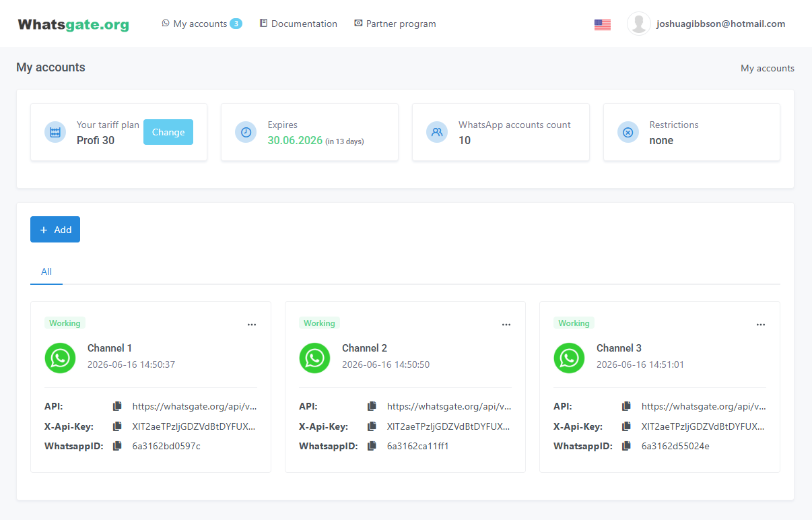Image resolution: width=812 pixels, height=520 pixels.
Task: Click the WhatsappID value 6a3162d55024e
Action: click(x=675, y=446)
